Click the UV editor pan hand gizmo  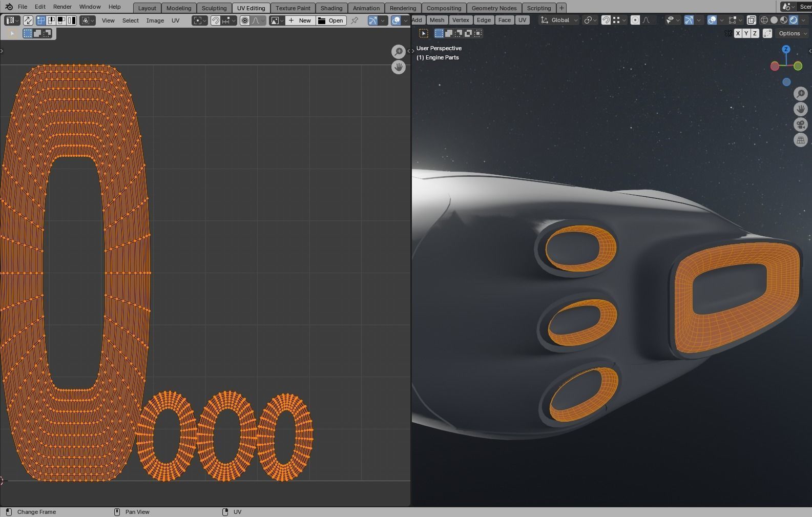[398, 67]
